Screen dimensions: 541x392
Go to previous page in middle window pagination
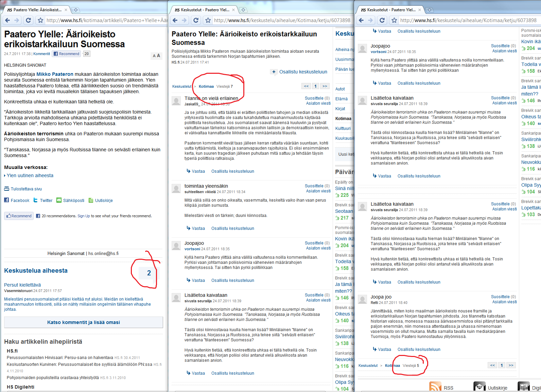(x=306, y=86)
